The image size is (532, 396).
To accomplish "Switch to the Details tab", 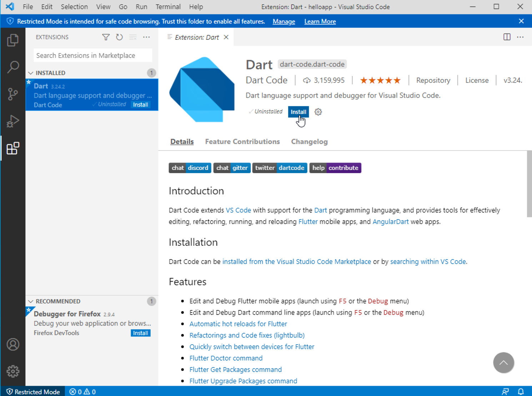I will 182,142.
